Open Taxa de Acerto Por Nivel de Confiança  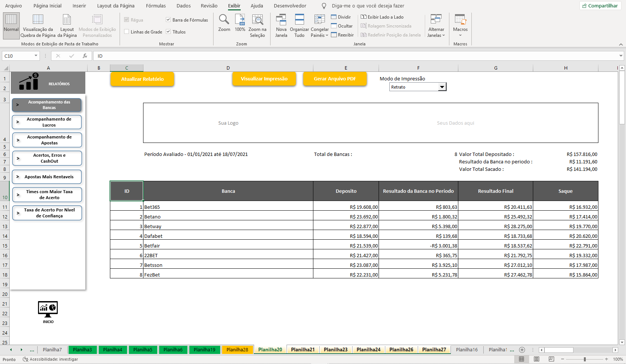pyautogui.click(x=47, y=213)
